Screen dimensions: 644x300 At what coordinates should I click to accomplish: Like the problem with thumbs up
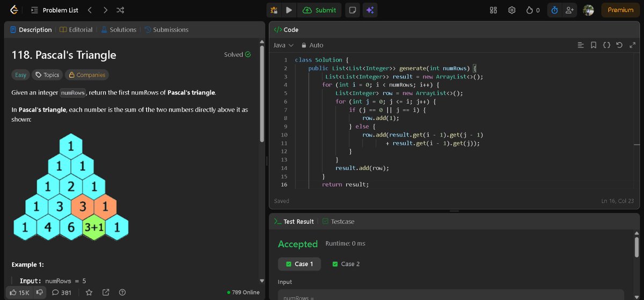pos(20,292)
